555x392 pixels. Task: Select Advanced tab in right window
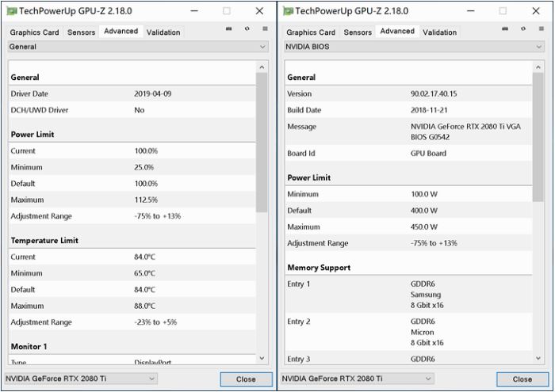point(397,31)
